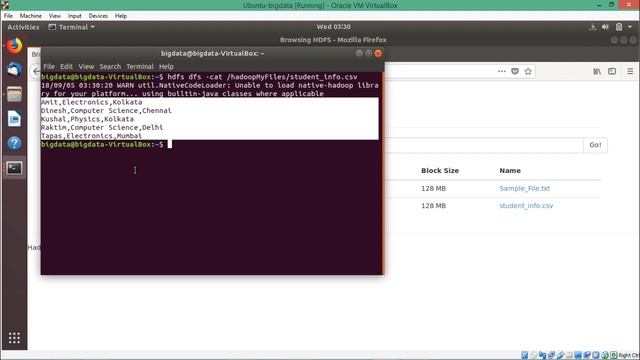Image resolution: width=640 pixels, height=360 pixels.
Task: Toggle Firefox sidebar icon
Action: [612, 71]
